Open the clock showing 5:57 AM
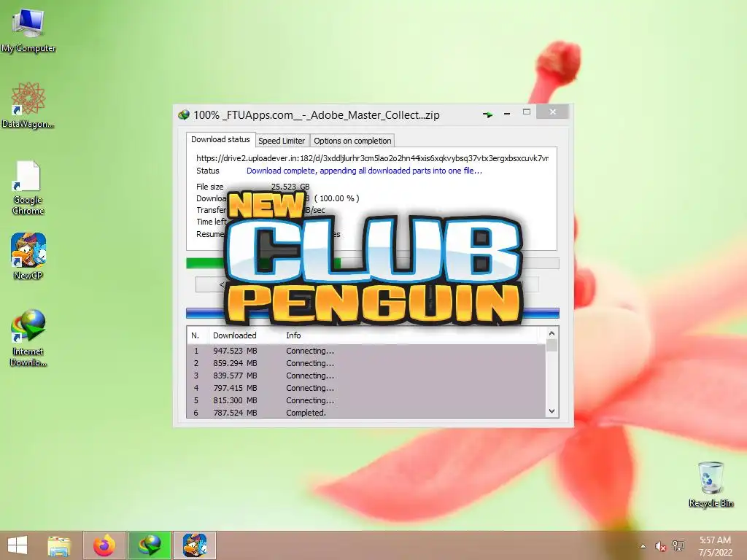The image size is (747, 560). coord(715,545)
